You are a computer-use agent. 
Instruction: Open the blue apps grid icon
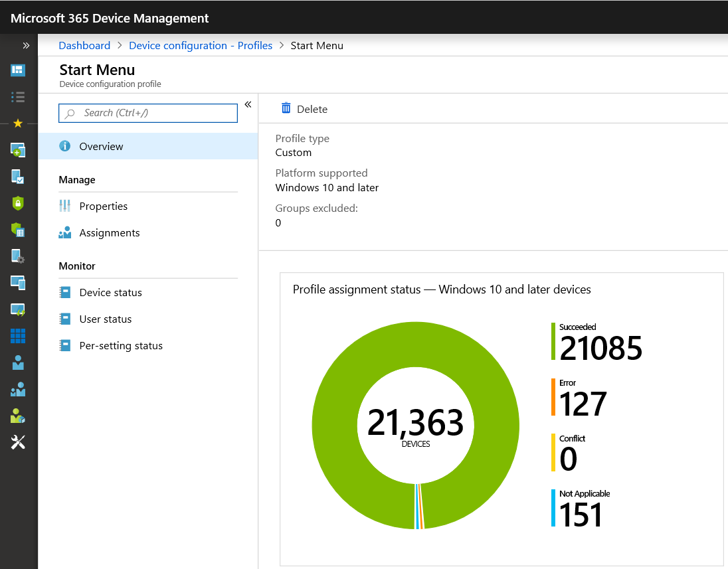click(18, 336)
